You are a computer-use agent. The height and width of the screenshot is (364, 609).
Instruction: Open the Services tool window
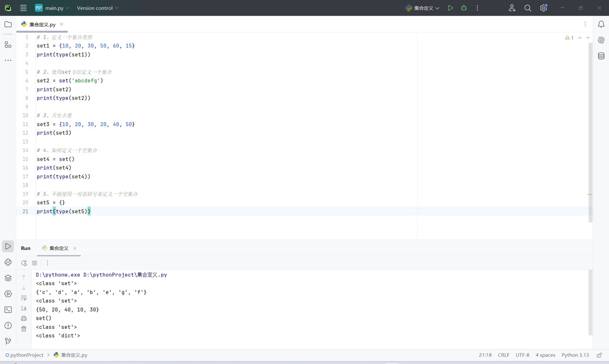pos(8,294)
